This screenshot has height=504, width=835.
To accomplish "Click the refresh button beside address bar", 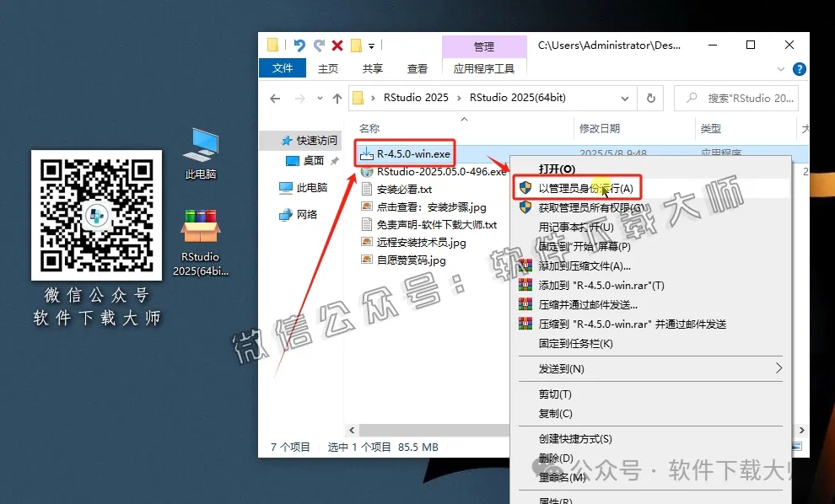I will point(651,98).
